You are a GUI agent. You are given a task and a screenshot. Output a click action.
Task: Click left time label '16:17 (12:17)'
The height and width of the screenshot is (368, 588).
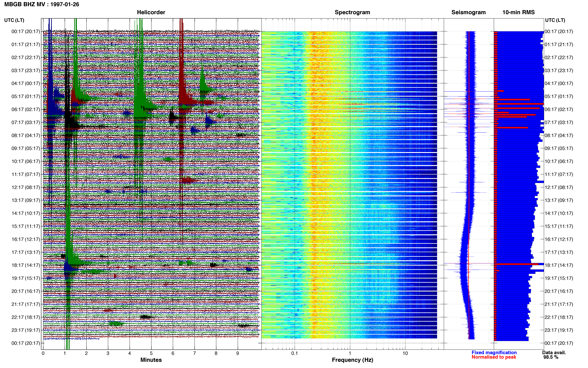[26, 239]
